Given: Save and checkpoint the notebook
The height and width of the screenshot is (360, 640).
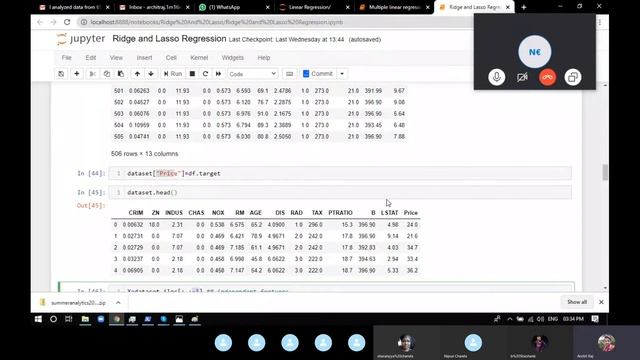Looking at the screenshot, I should pos(61,74).
